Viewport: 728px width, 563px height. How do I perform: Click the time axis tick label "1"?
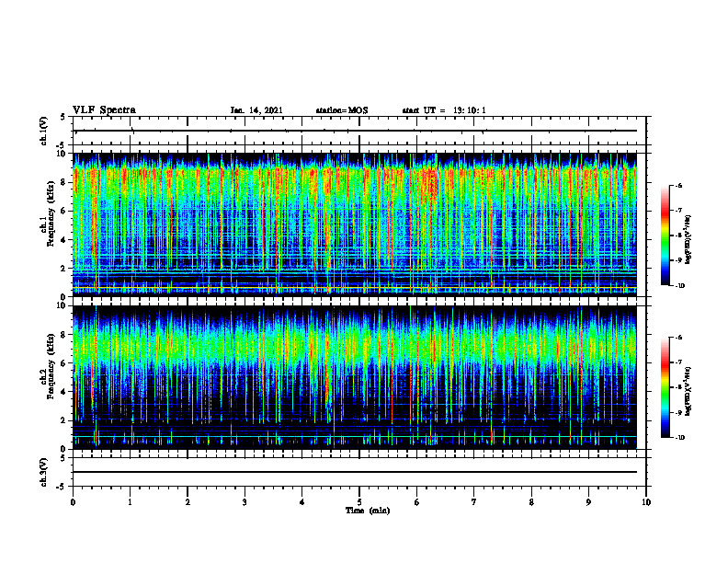(130, 502)
